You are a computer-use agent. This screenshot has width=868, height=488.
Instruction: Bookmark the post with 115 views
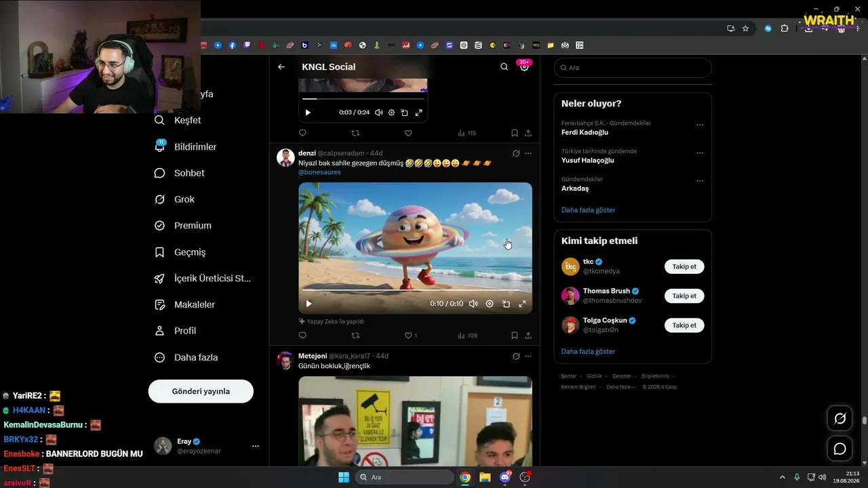(x=515, y=133)
